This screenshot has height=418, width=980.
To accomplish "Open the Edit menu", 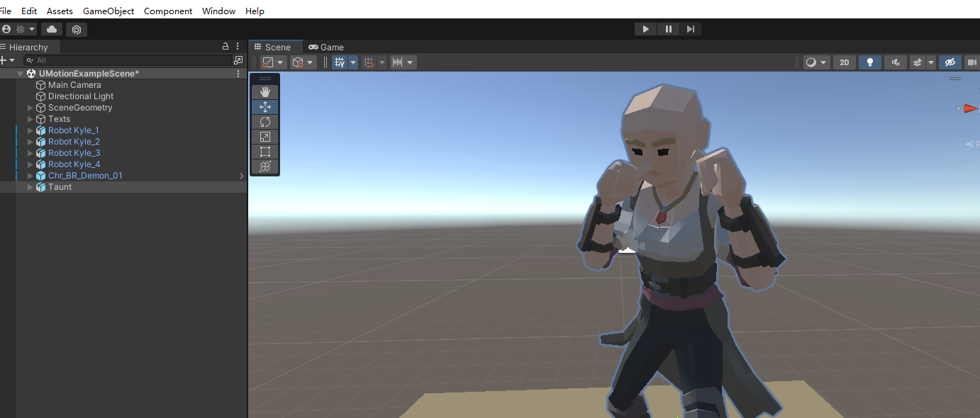I will 29,11.
